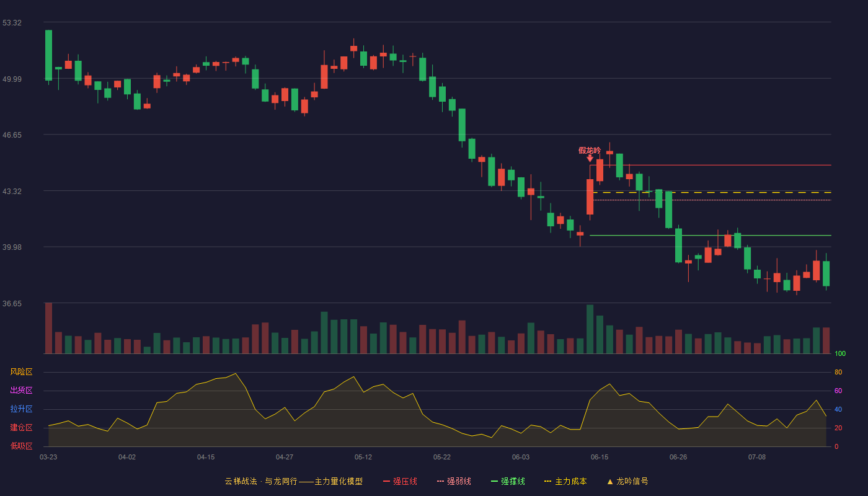Click the 49.99 price axis label
This screenshot has width=868, height=496.
pos(12,79)
